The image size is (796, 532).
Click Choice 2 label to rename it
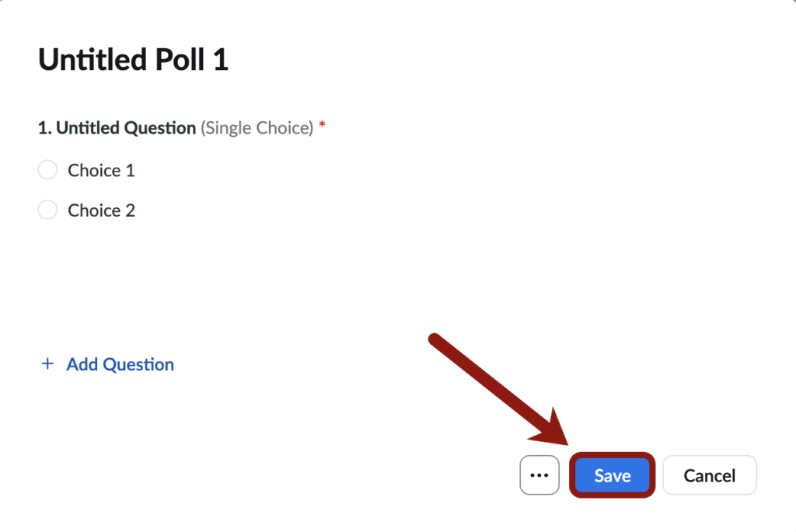click(x=101, y=210)
